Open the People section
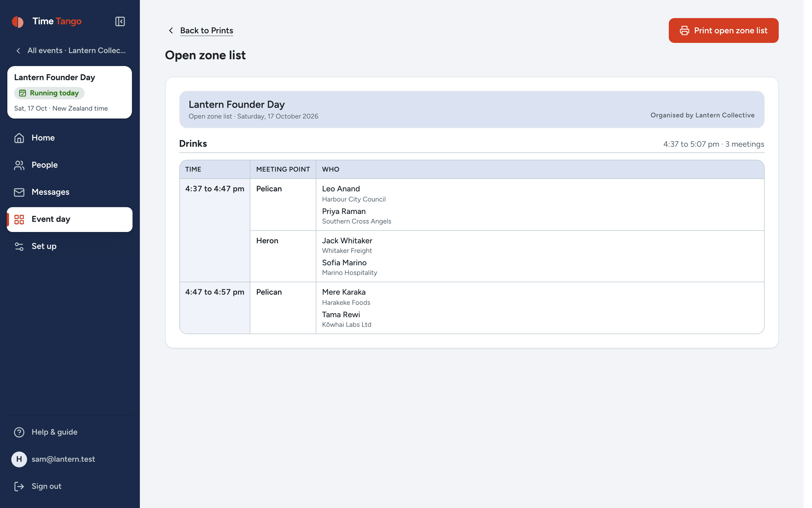 tap(69, 165)
